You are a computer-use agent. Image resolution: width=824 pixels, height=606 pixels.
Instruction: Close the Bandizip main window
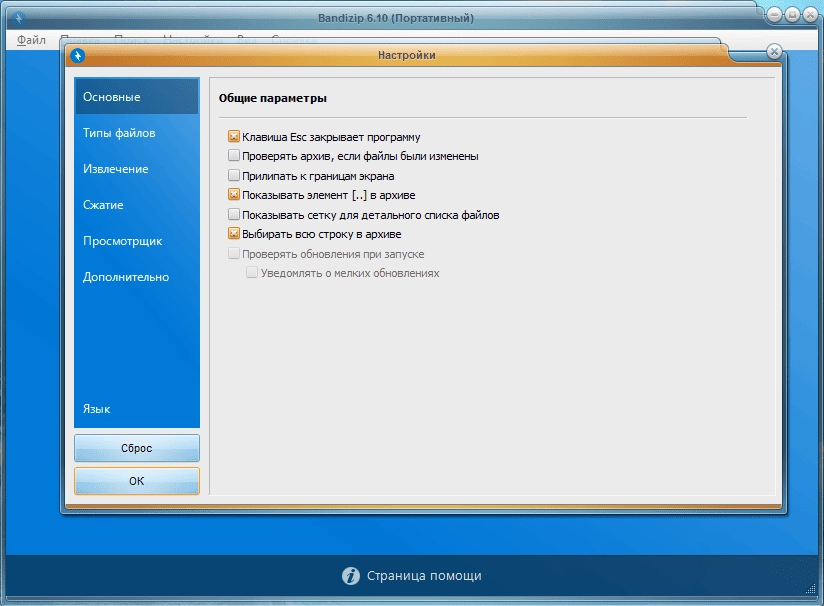click(810, 15)
